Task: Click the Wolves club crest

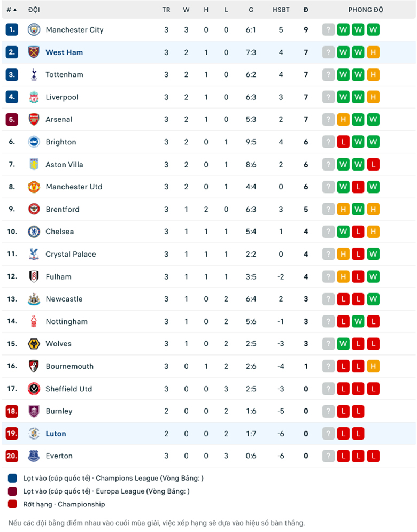Action: 34,344
